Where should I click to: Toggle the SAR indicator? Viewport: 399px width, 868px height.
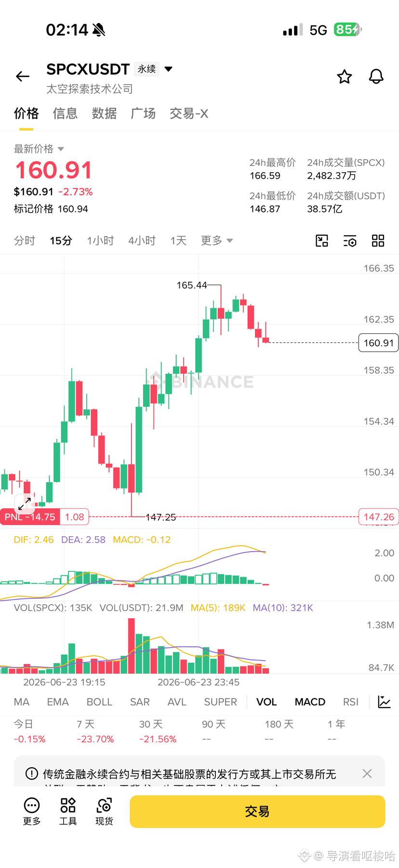tap(140, 702)
